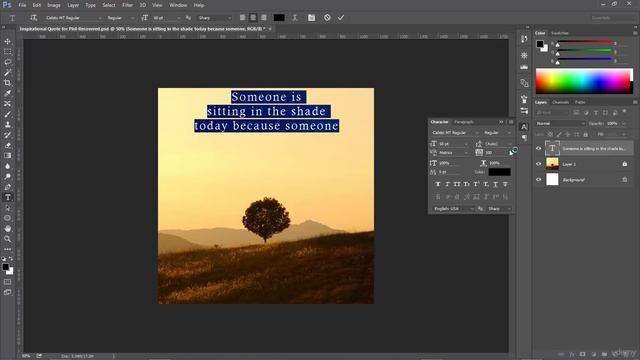
Task: Open the Layer menu
Action: point(73,5)
